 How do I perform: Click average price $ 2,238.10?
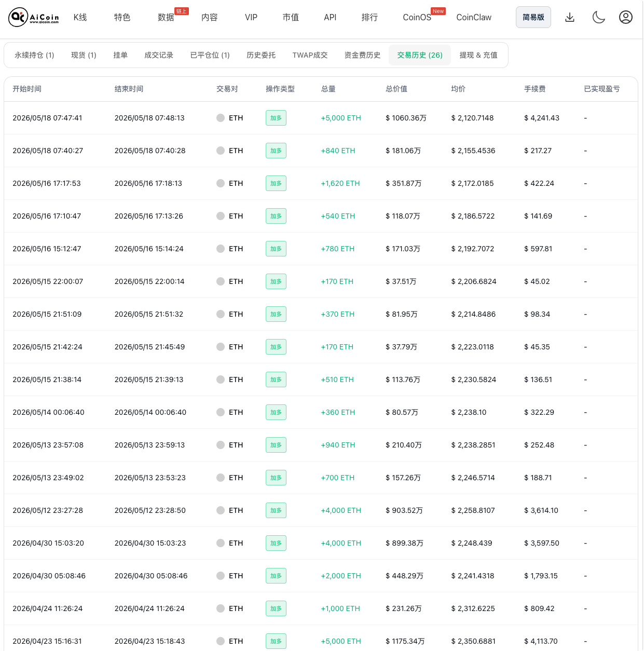[469, 412]
